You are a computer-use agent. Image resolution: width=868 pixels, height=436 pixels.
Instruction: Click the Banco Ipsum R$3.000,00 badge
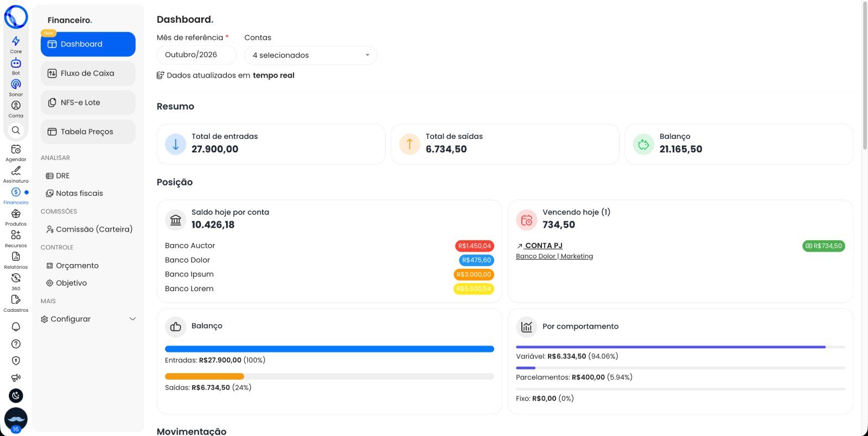tap(474, 275)
